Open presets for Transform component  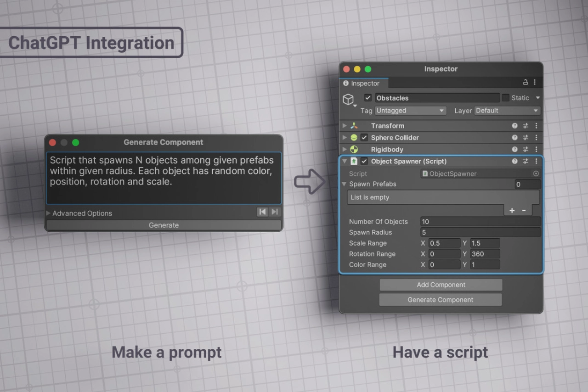tap(526, 126)
